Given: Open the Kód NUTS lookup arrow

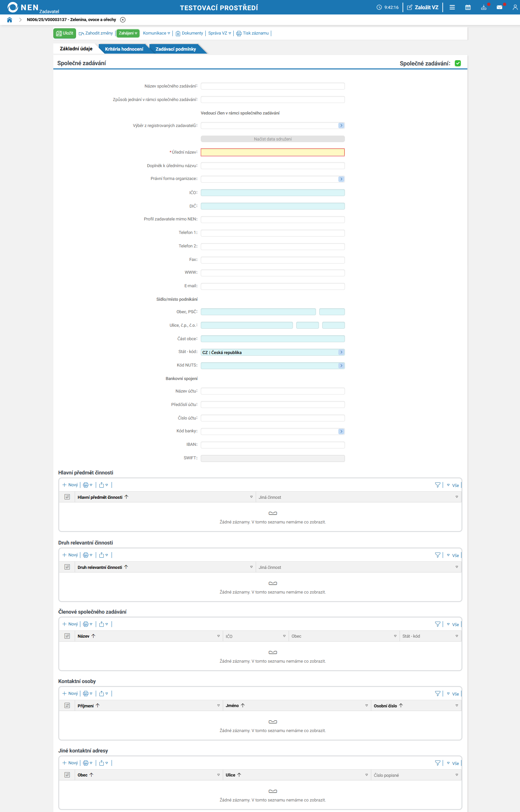Looking at the screenshot, I should tap(341, 366).
